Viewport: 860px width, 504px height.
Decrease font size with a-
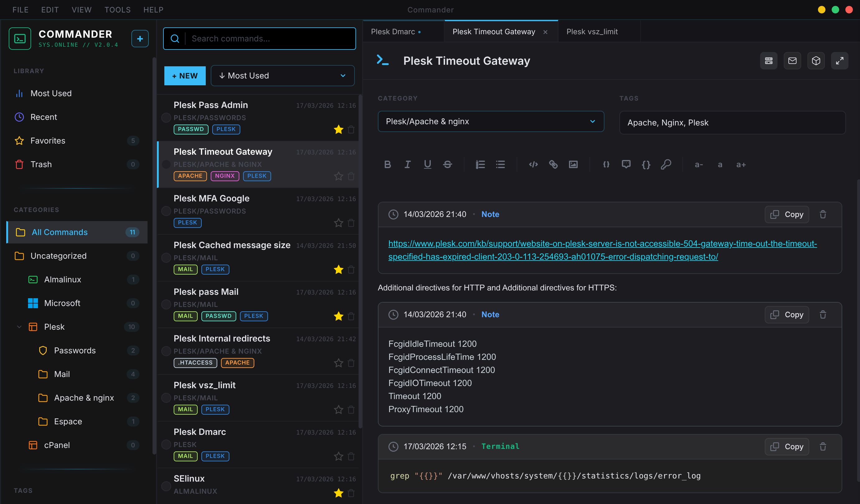[698, 165]
